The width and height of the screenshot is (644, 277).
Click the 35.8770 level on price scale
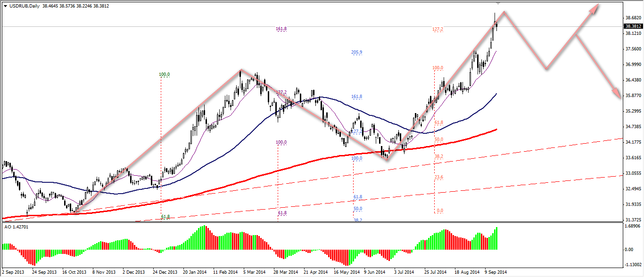coord(632,96)
